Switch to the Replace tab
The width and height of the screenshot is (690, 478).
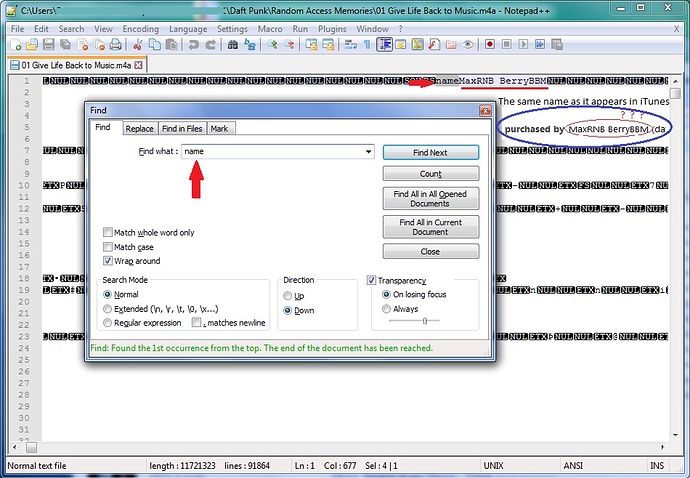pos(139,128)
